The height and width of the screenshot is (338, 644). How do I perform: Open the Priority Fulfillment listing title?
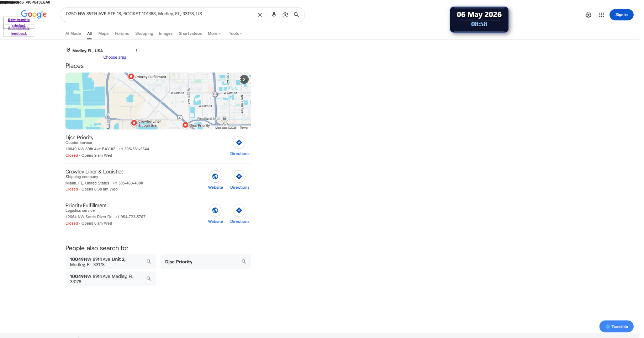(x=86, y=205)
